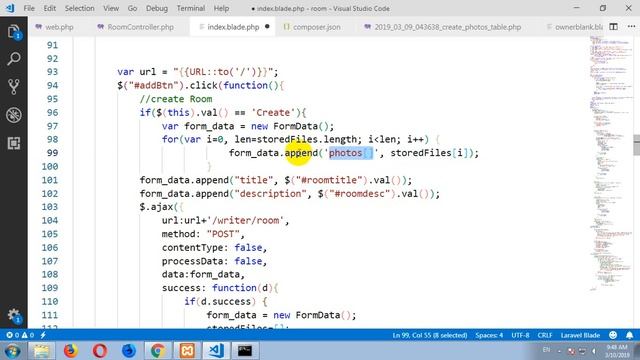Open the Windows Start menu
The width and height of the screenshot is (640, 360).
pyautogui.click(x=12, y=351)
